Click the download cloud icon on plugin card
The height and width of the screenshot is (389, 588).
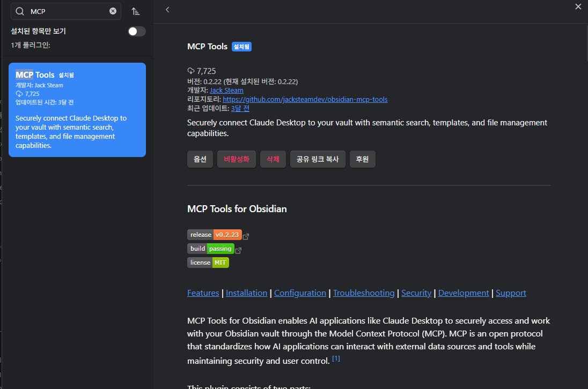19,94
